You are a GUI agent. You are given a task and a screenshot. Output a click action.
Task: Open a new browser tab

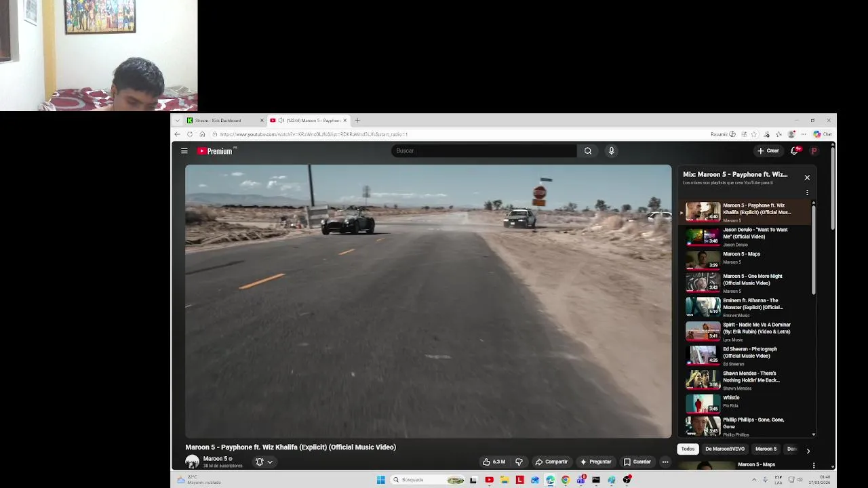tap(357, 120)
